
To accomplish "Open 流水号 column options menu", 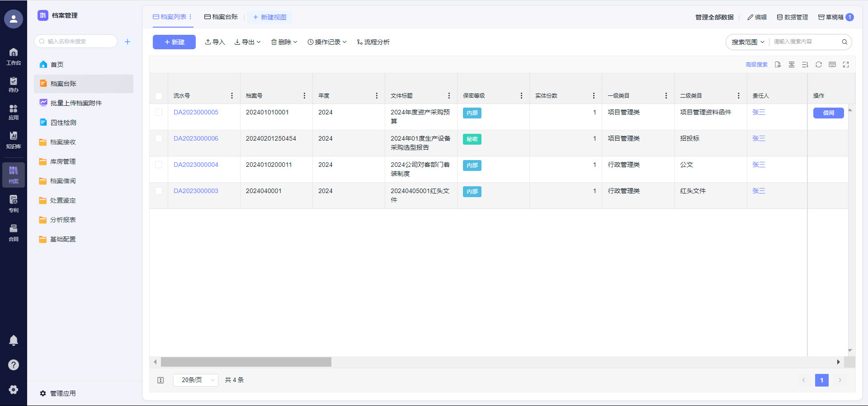I will point(232,96).
